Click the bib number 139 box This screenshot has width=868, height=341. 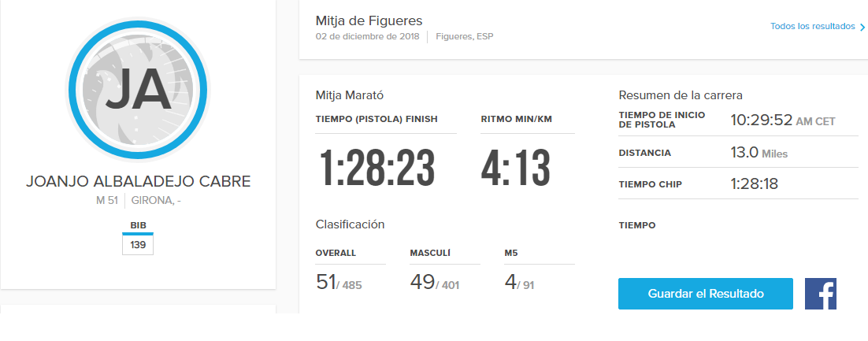point(138,246)
